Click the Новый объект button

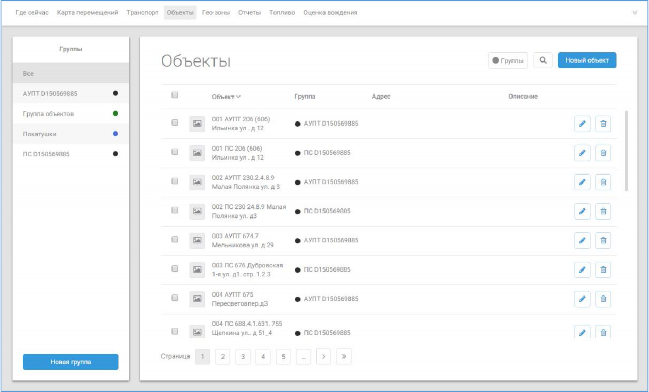click(x=587, y=60)
